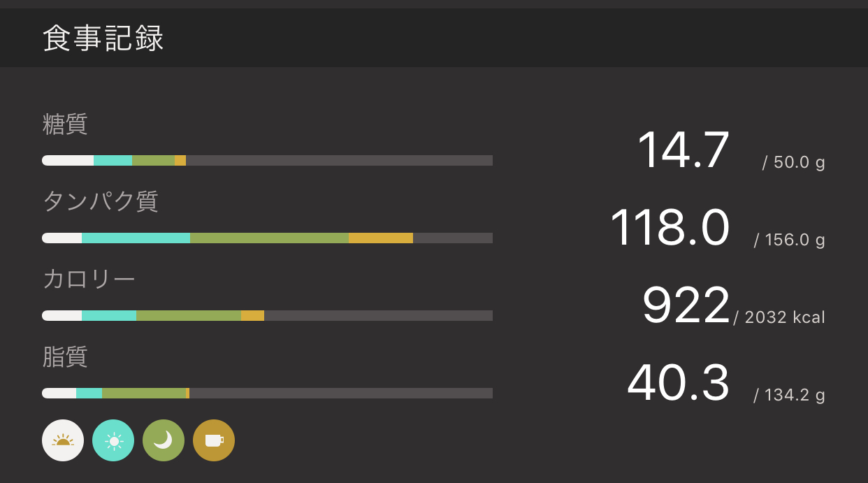This screenshot has height=483, width=868.
Task: Click the 40.3 fat value
Action: (x=678, y=383)
